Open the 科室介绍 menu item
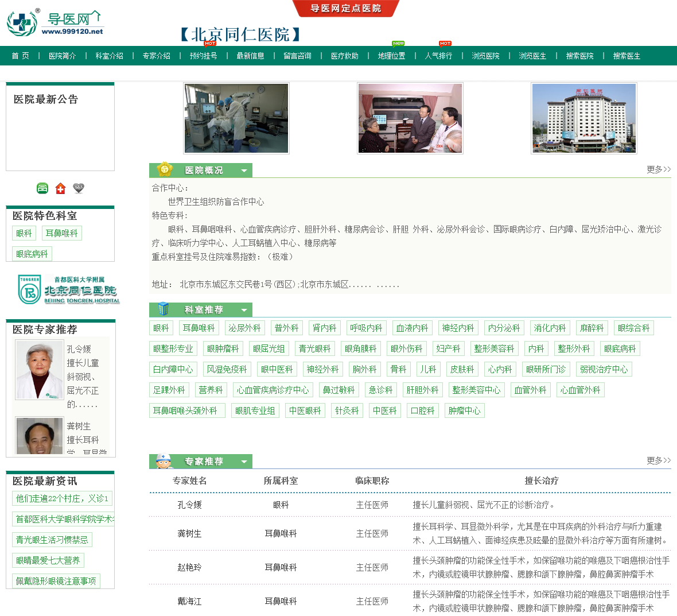Screen dimensions: 677x616 (x=109, y=56)
